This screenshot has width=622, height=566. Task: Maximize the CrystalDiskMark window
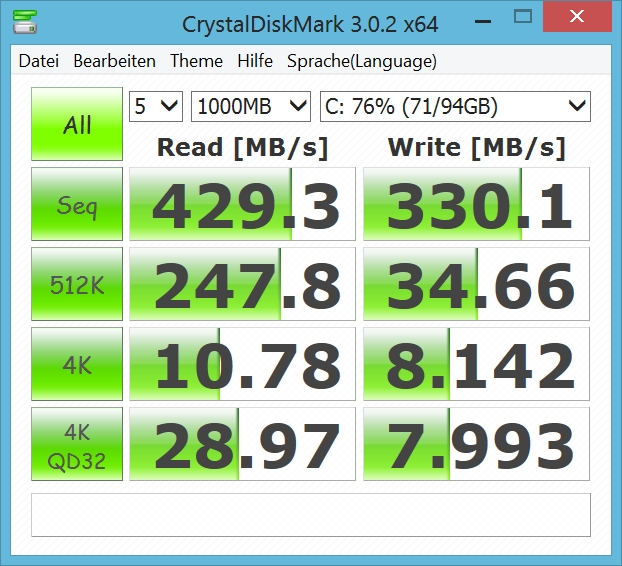click(523, 17)
